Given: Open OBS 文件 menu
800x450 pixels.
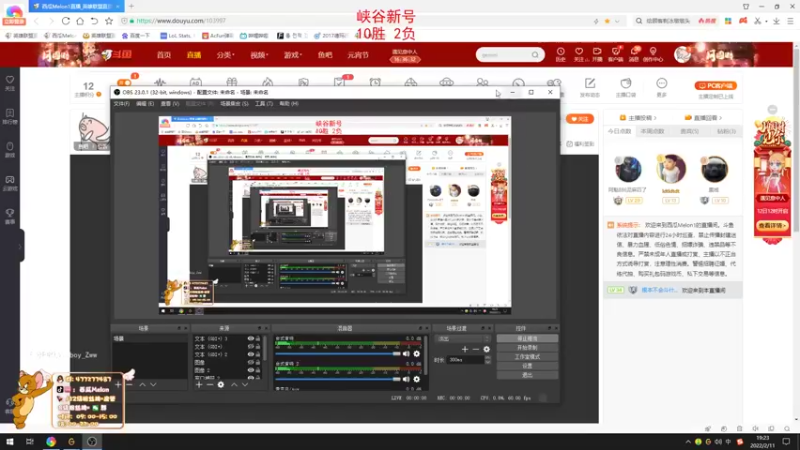Looking at the screenshot, I should 121,104.
